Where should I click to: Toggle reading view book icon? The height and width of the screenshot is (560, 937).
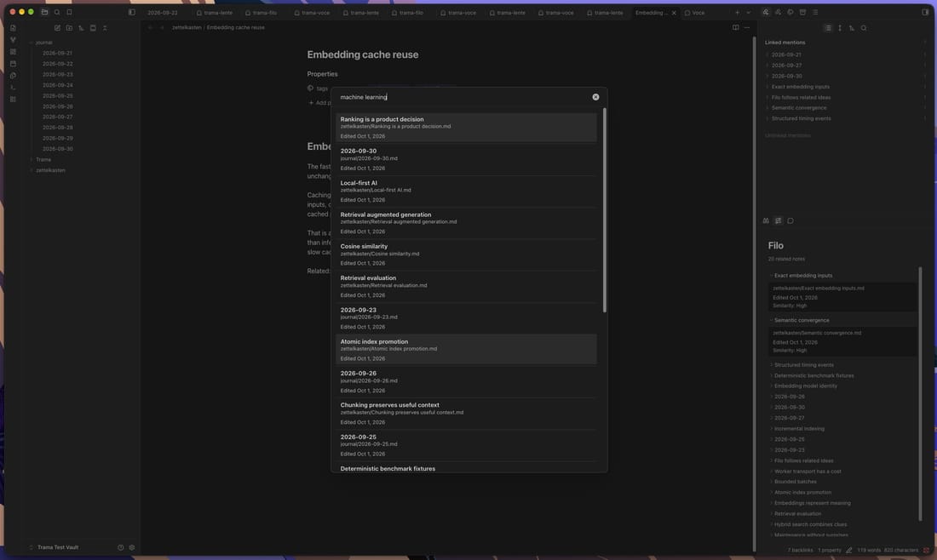736,27
